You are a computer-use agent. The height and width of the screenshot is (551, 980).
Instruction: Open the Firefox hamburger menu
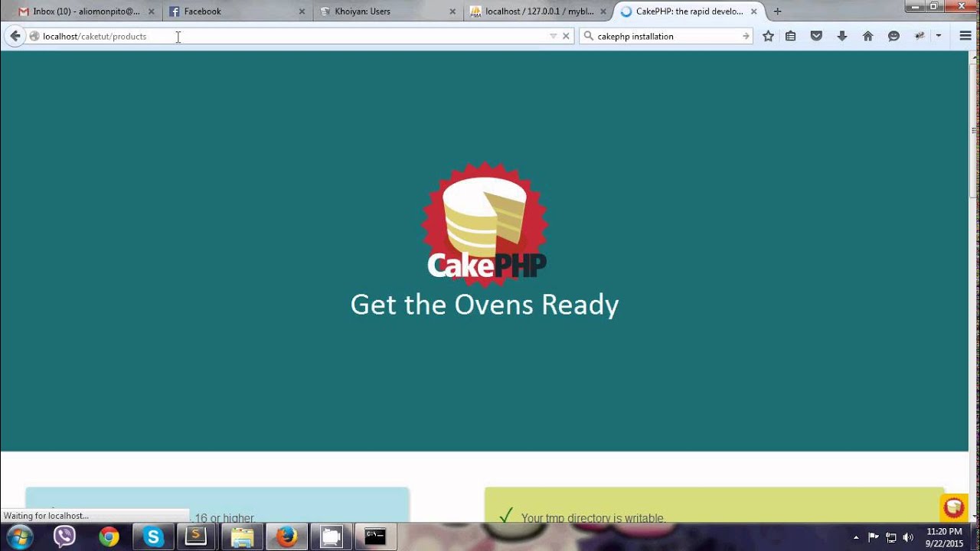point(965,36)
